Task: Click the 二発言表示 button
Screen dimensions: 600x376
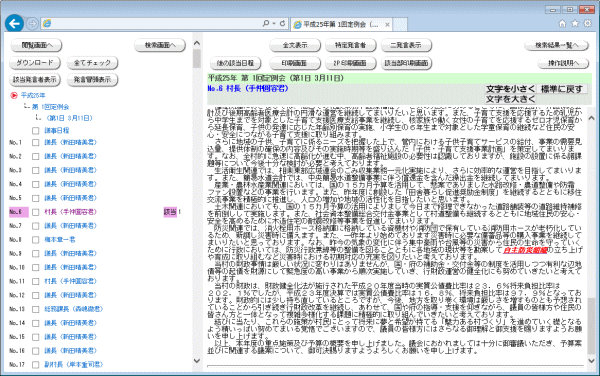Action: [x=406, y=46]
